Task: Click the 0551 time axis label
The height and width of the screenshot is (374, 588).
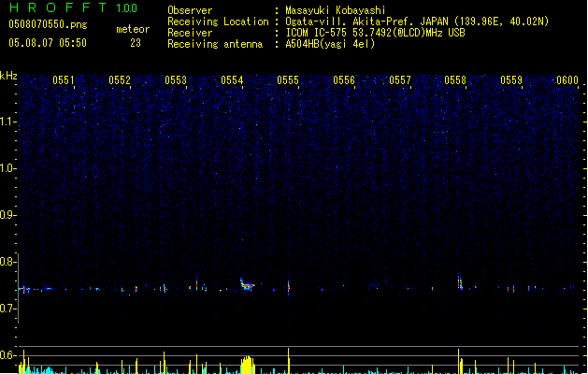Action: [x=64, y=80]
